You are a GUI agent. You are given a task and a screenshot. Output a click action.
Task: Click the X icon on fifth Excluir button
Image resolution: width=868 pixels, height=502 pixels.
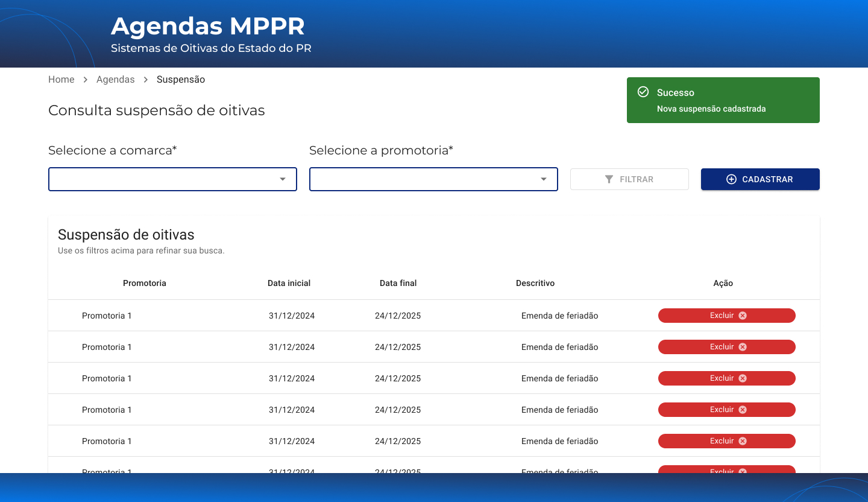click(743, 441)
